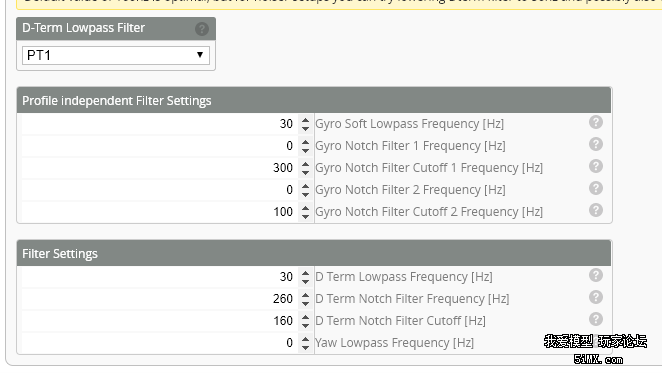The width and height of the screenshot is (662, 373).
Task: Increase D Term Lowpass Frequency value
Action: click(305, 273)
